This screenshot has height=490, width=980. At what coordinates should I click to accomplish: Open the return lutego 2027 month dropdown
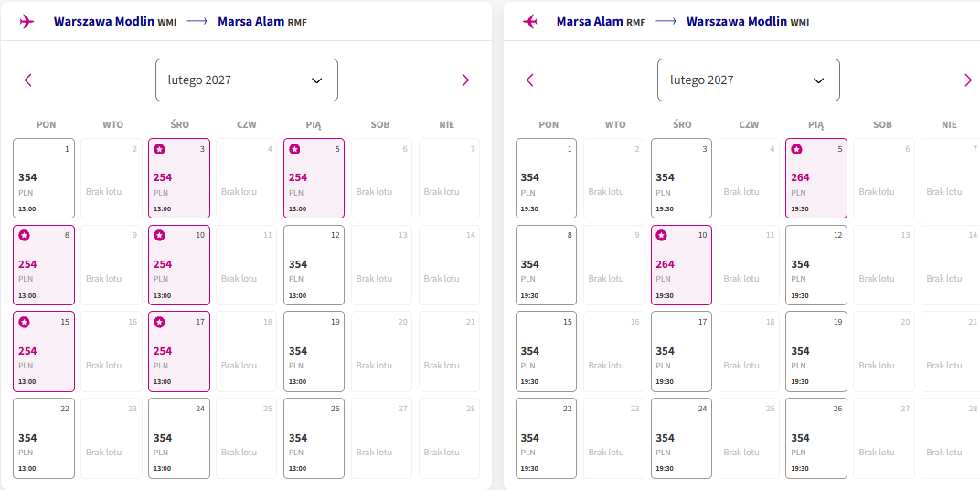[749, 80]
